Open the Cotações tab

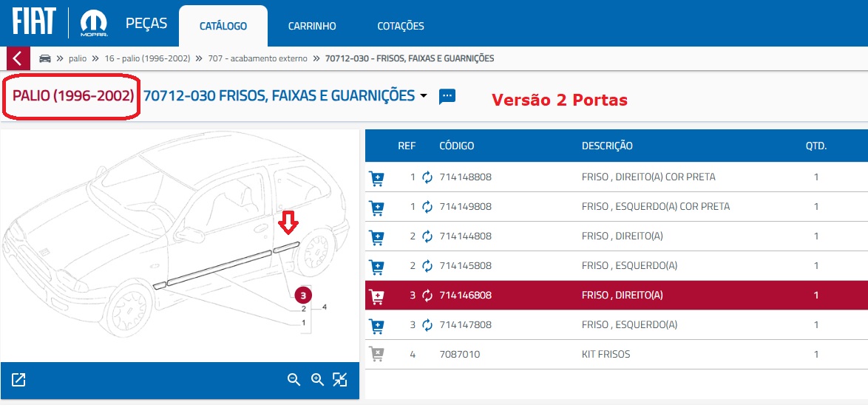pos(401,26)
